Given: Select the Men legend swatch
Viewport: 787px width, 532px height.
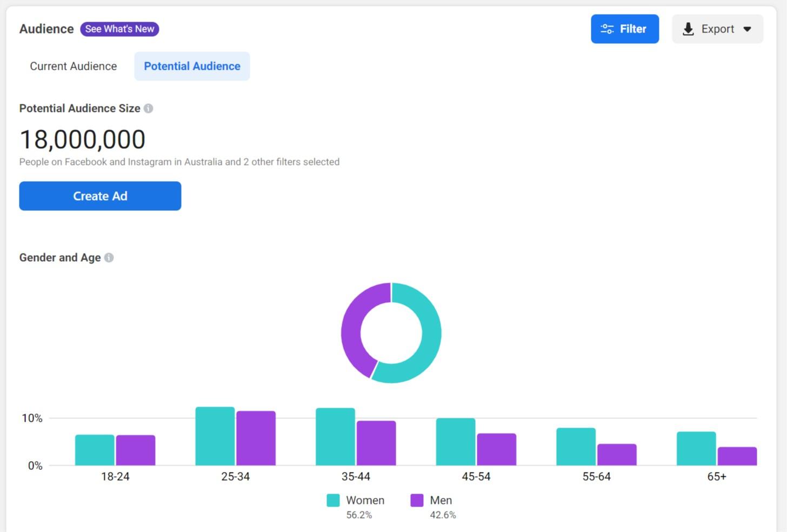Looking at the screenshot, I should tap(416, 500).
